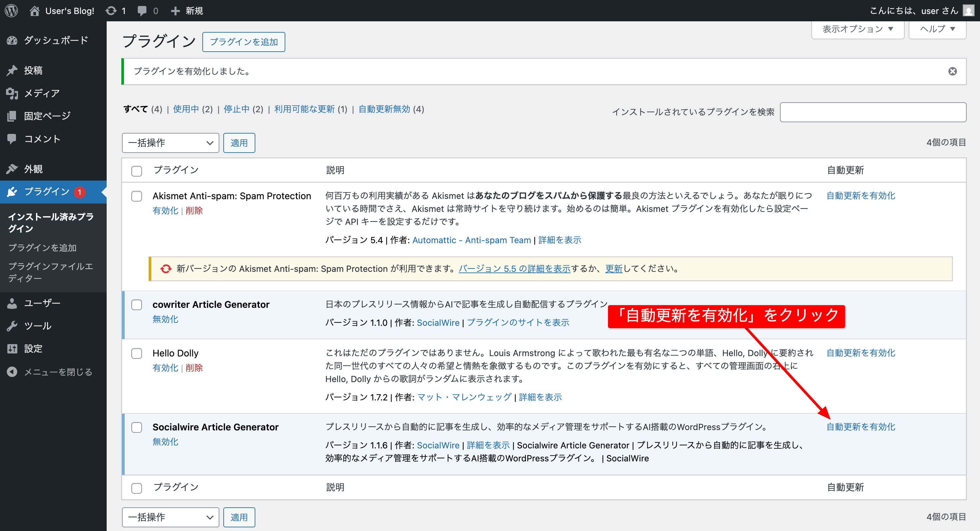Expand the 表示オプション panel
The height and width of the screenshot is (531, 980).
tap(857, 29)
